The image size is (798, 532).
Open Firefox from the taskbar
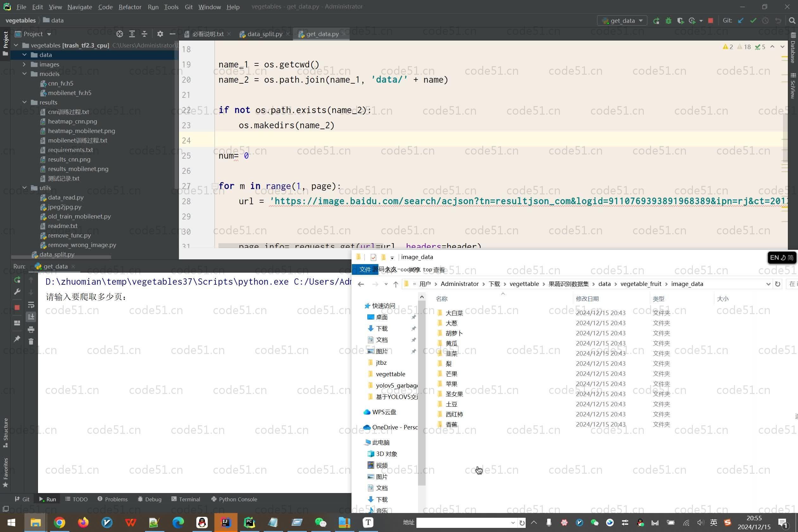83,522
